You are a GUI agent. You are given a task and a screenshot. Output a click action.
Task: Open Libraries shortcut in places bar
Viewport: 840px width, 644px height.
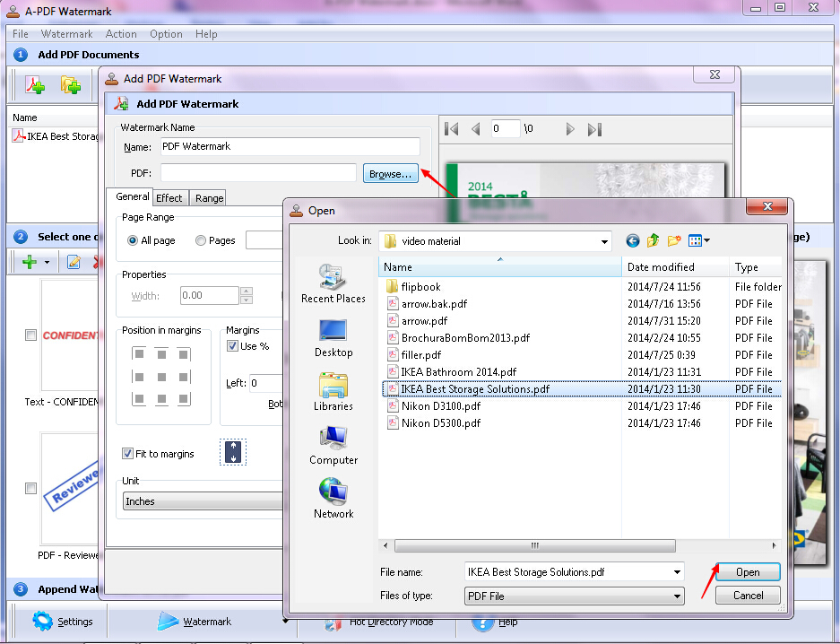click(333, 392)
